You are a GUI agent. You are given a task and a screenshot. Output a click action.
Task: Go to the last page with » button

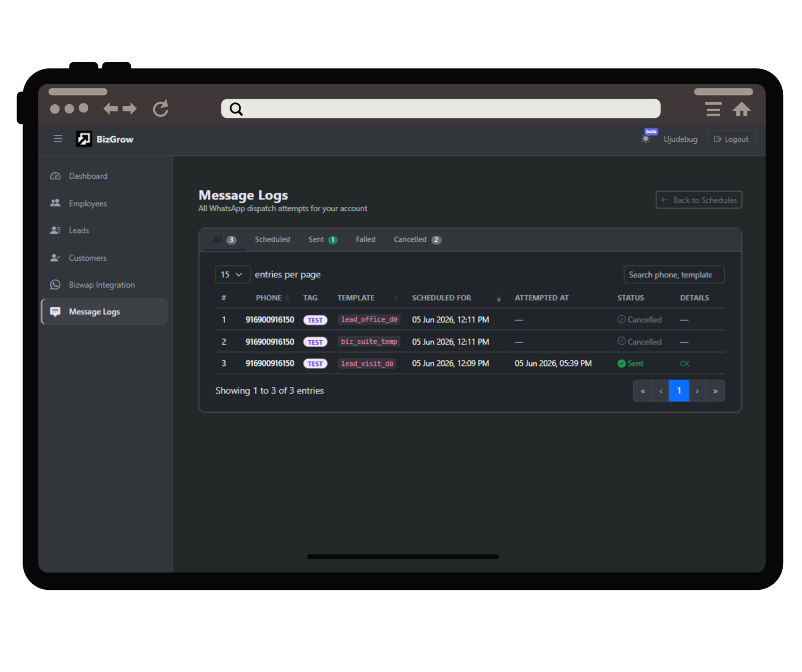pos(715,391)
